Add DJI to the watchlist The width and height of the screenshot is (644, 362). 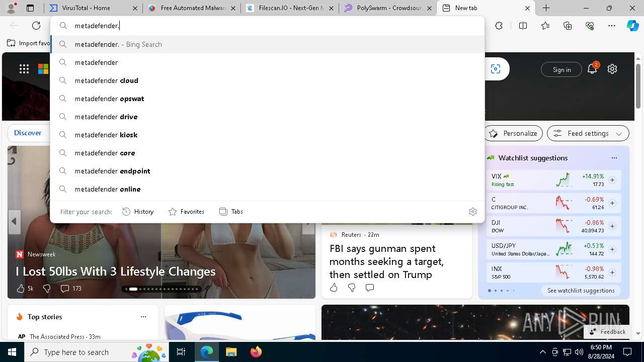coord(612,226)
